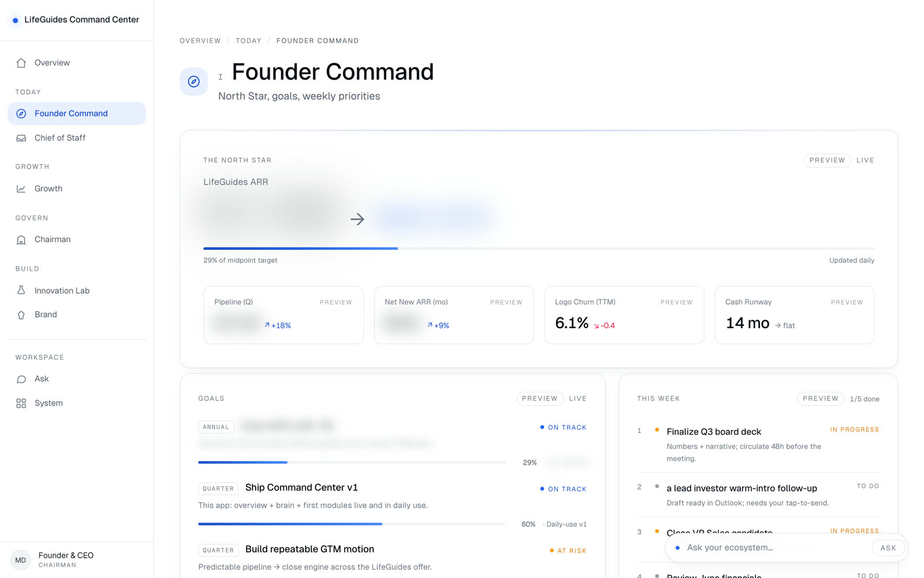This screenshot has height=578, width=924.
Task: Click the MD avatar at the sidebar bottom
Action: click(21, 560)
